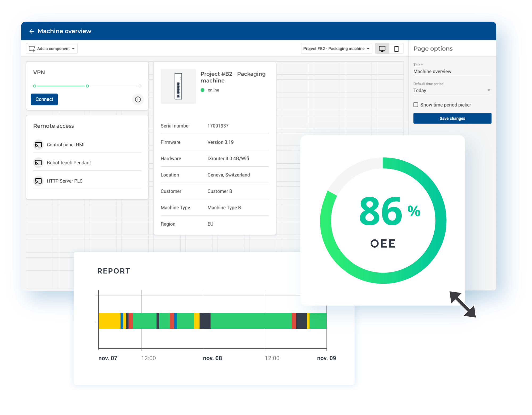Save changes in Page options

(452, 118)
